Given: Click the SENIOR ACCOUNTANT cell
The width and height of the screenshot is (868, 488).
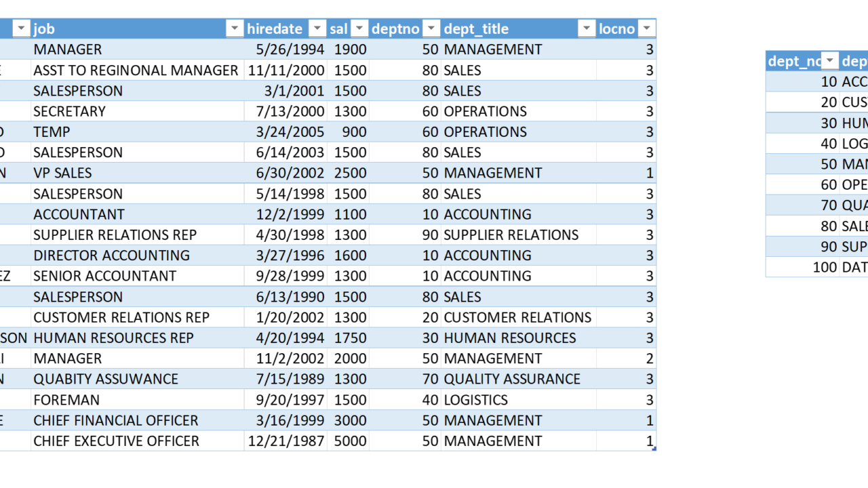Looking at the screenshot, I should (138, 276).
